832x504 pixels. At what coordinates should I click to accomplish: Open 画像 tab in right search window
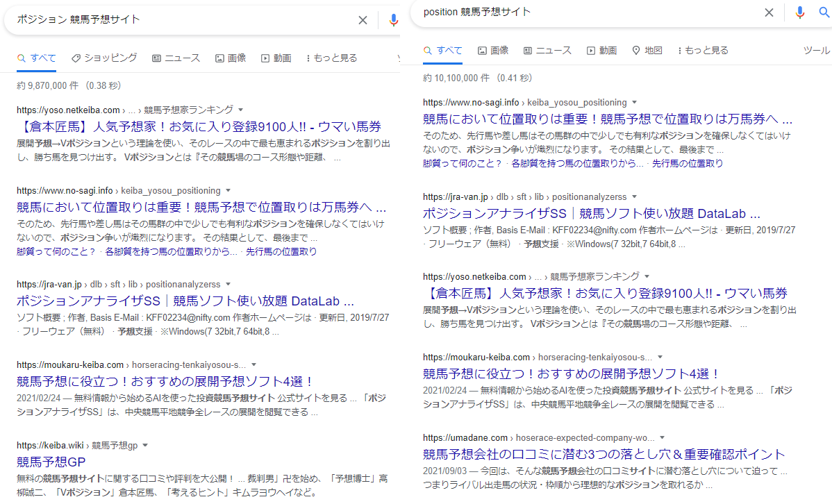pos(493,51)
